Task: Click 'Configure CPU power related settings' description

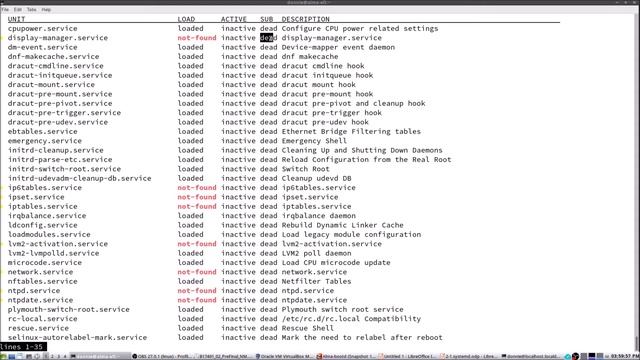Action: point(360,28)
